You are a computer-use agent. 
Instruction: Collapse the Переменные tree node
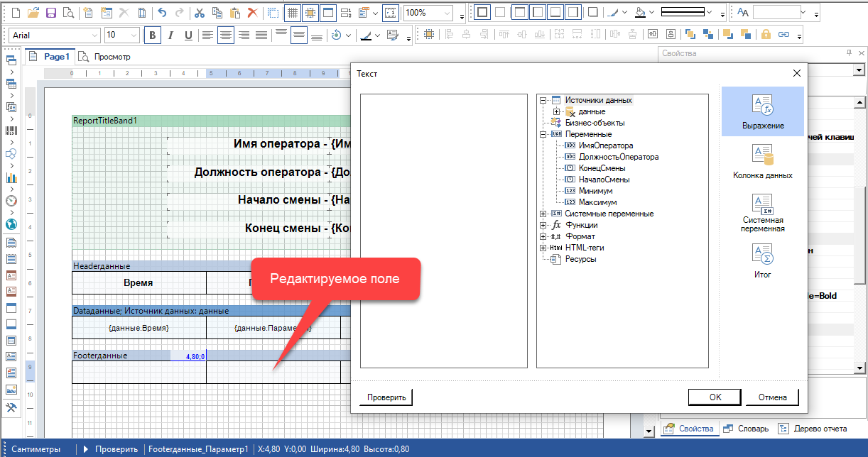[x=543, y=134]
